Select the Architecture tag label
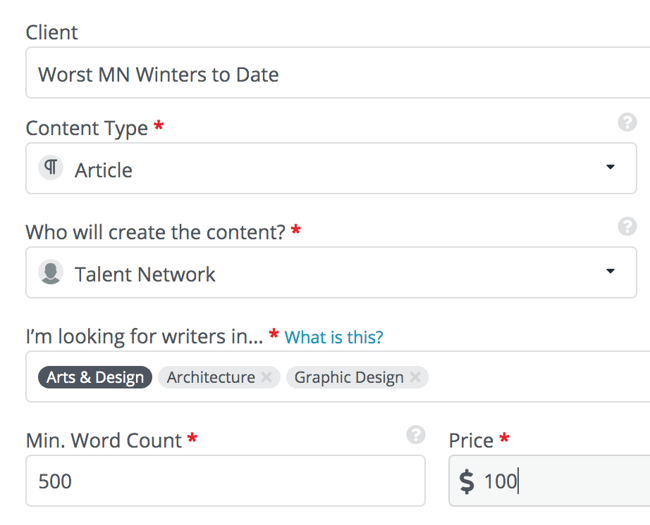Viewport: 650px width, 525px height. (211, 377)
